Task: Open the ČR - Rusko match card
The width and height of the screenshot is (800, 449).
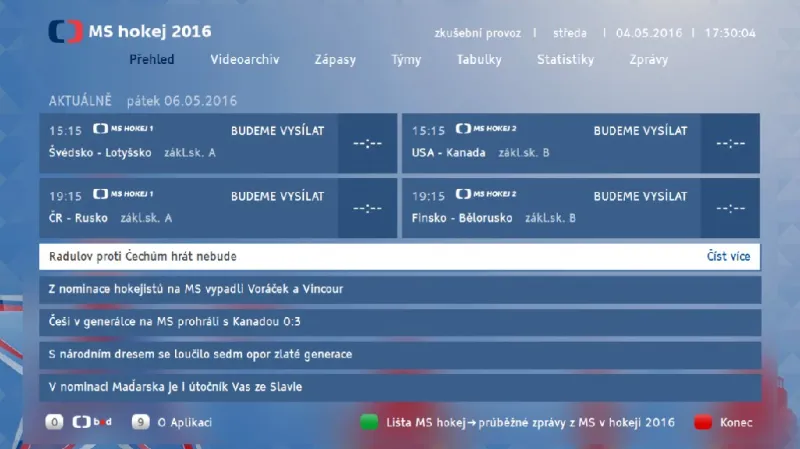Action: pyautogui.click(x=218, y=208)
